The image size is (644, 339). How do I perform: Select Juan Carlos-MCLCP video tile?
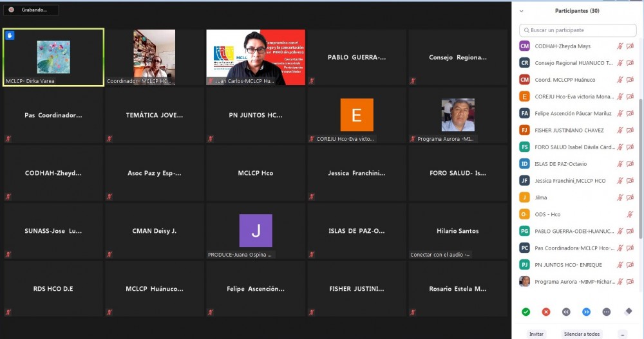click(x=256, y=57)
